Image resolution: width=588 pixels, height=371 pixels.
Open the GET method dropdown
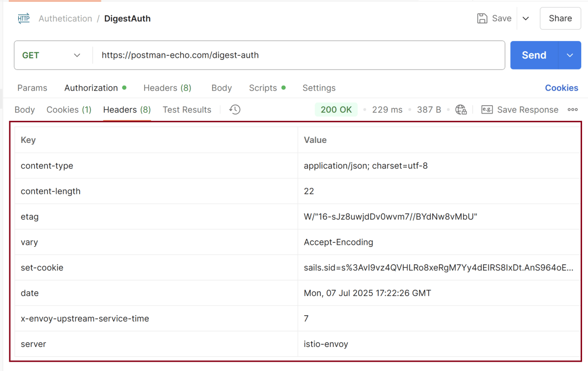[x=52, y=55]
